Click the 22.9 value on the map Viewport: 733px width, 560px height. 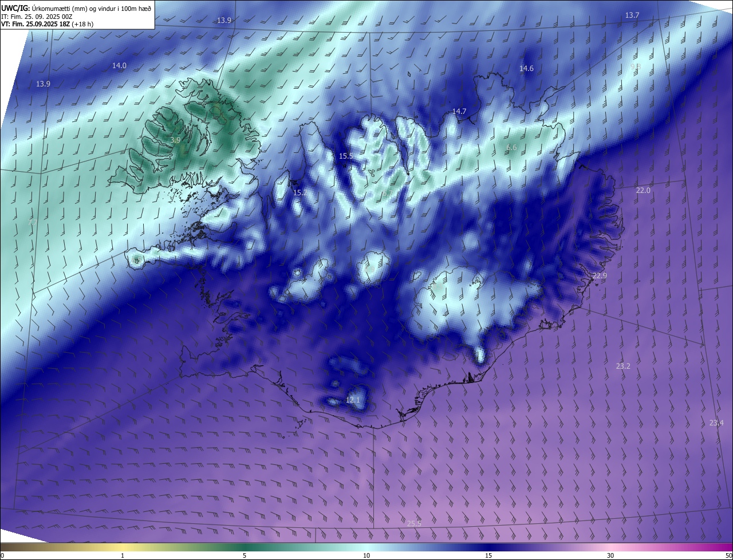pyautogui.click(x=600, y=276)
